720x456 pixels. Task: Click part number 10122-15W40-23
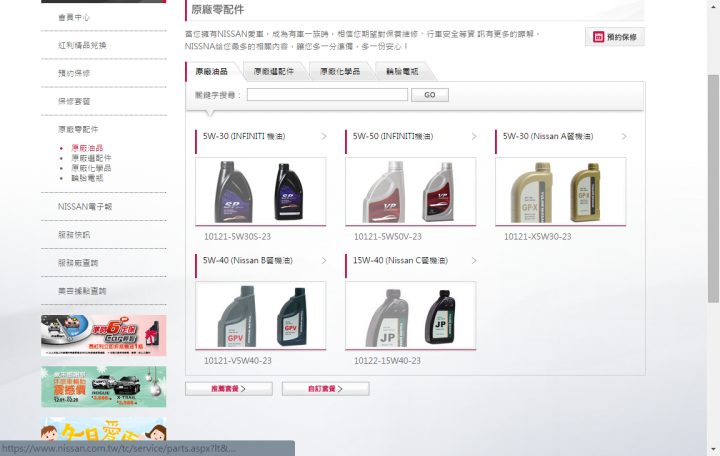[x=387, y=361]
